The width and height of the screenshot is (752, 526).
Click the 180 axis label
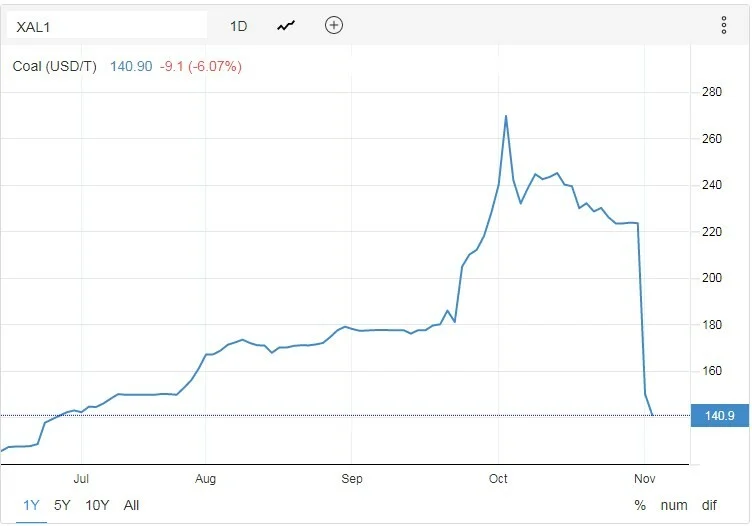(712, 325)
